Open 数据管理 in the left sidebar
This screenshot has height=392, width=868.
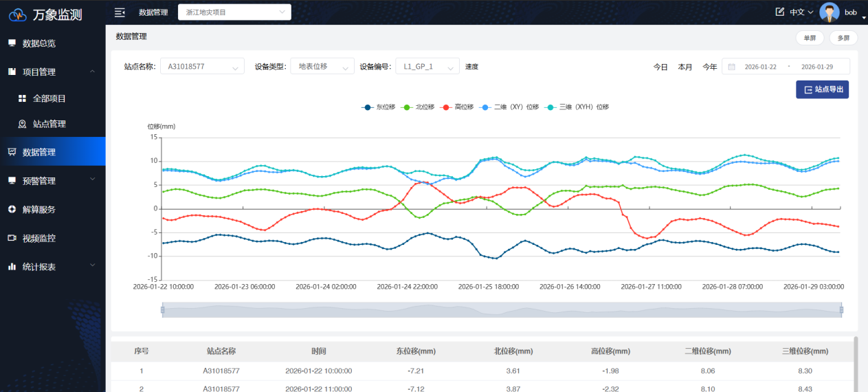[39, 153]
